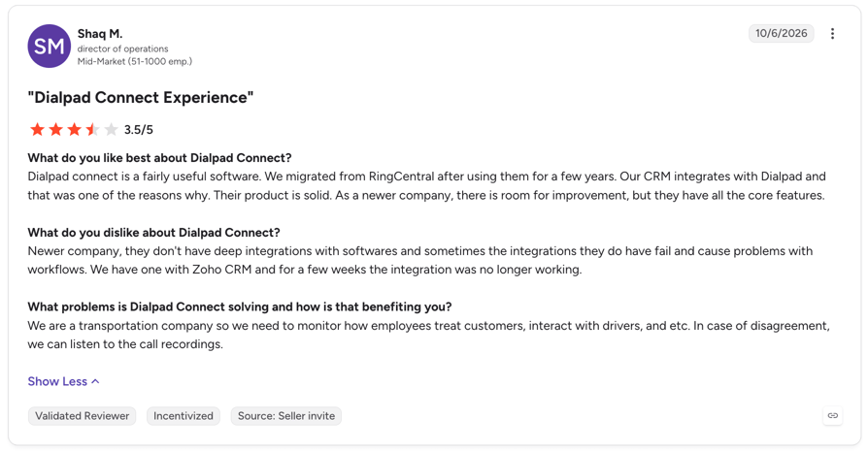The width and height of the screenshot is (868, 451).
Task: Click the 3.5/5 rating text
Action: [x=139, y=130]
